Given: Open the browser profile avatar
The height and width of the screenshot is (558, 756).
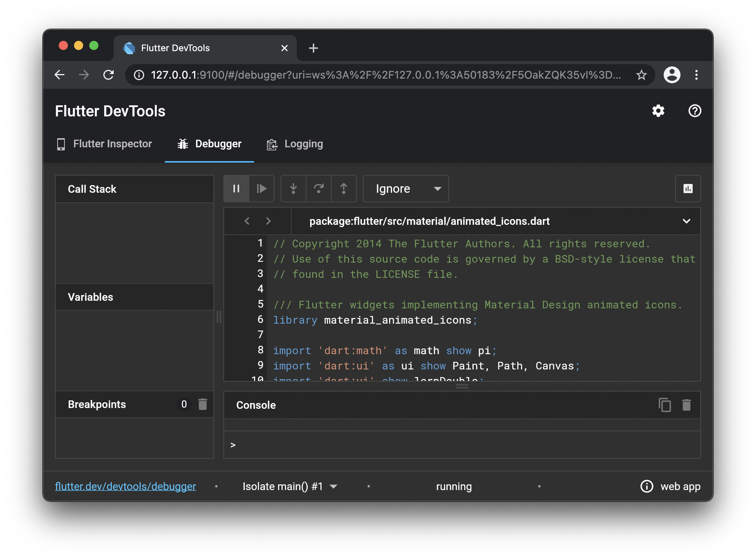Looking at the screenshot, I should tap(672, 75).
